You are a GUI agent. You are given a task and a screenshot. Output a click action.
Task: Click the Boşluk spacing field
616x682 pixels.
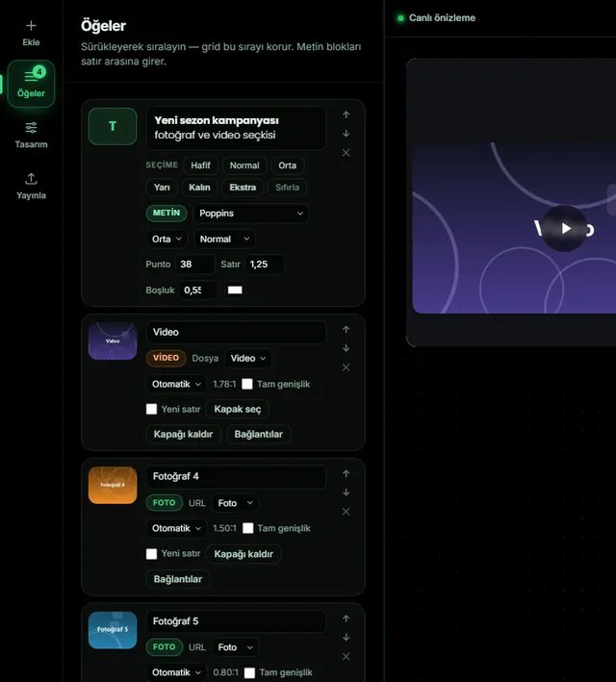198,290
